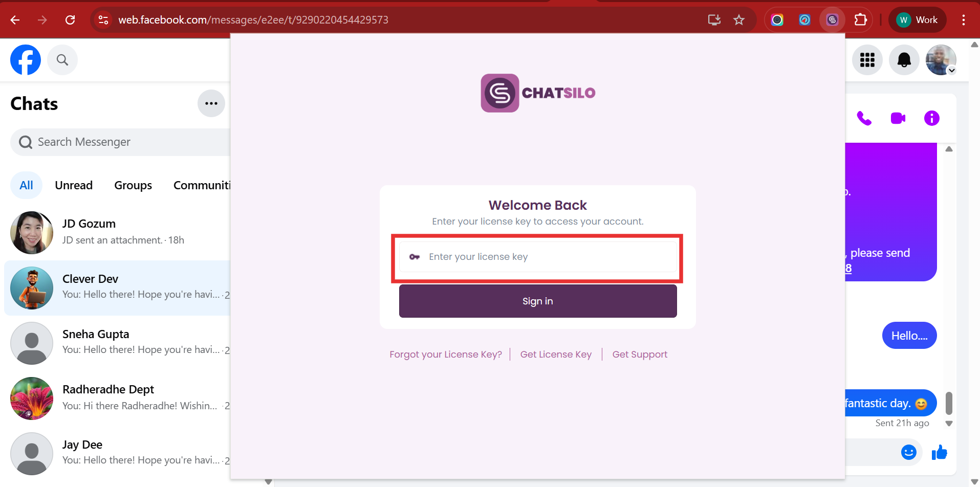The image size is (980, 487).
Task: Click the page scrollbar down arrow
Action: pyautogui.click(x=974, y=482)
